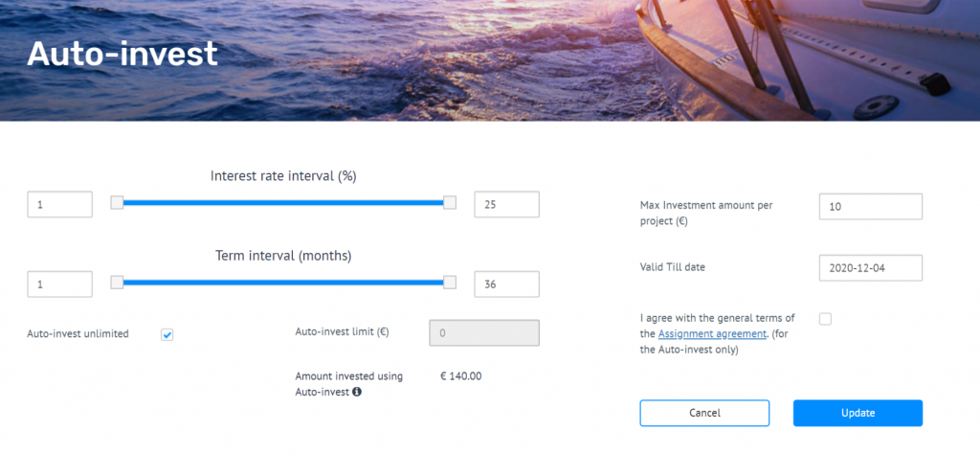The width and height of the screenshot is (980, 454).
Task: Grab the interest rate slider's left handle
Action: (117, 203)
